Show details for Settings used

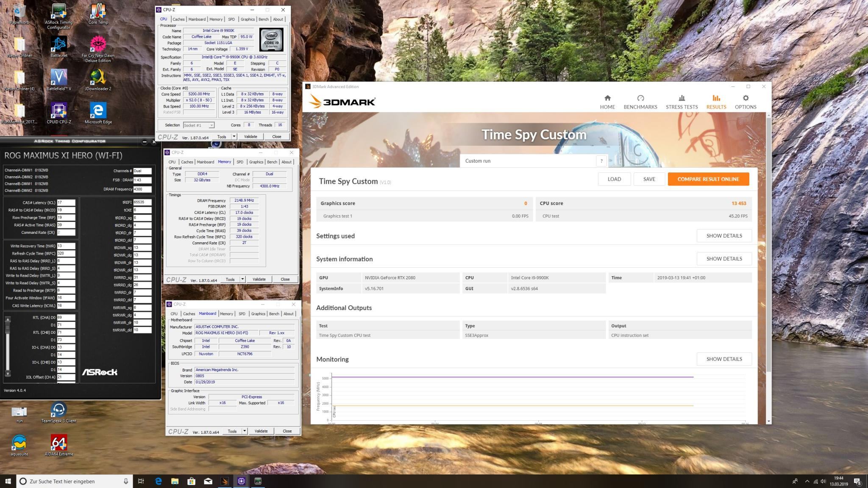click(x=724, y=236)
